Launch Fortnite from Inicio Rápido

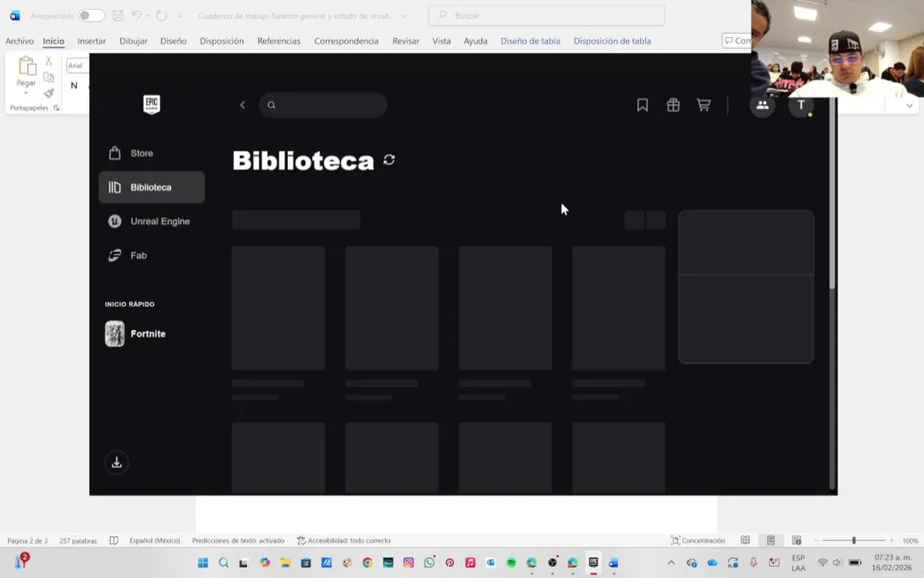point(136,334)
